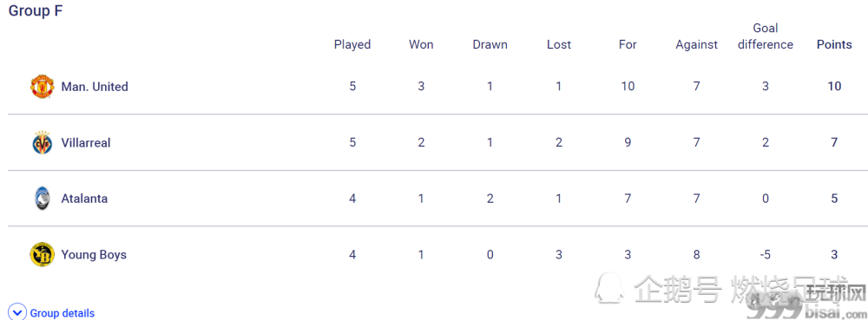This screenshot has width=868, height=320.
Task: Expand Group details with chevron icon
Action: [x=17, y=312]
